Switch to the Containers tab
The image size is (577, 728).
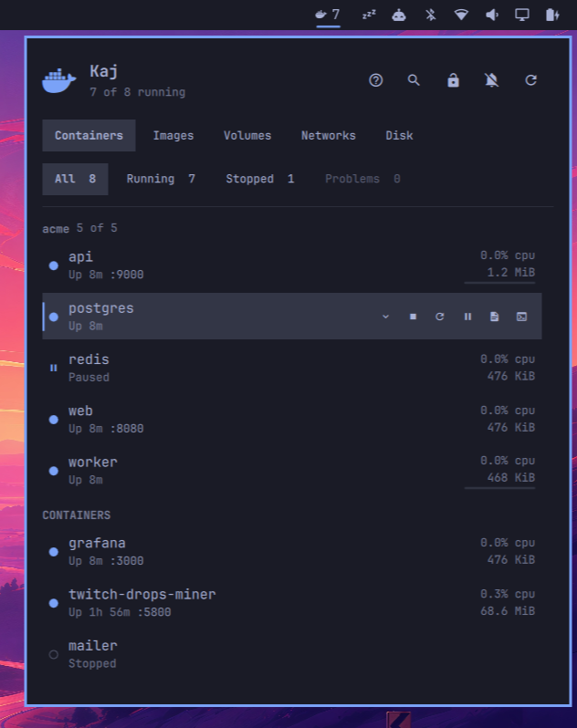(89, 136)
